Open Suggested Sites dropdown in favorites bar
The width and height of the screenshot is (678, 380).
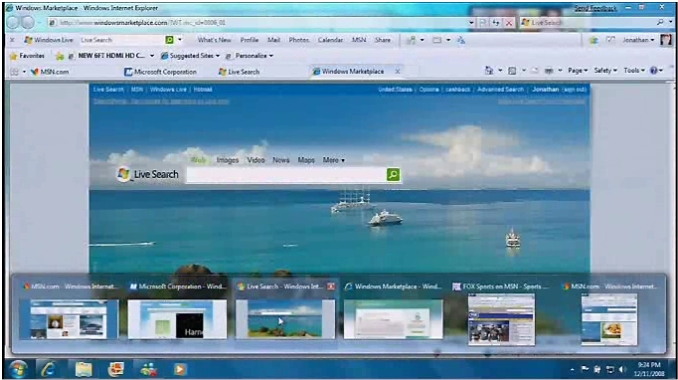click(x=190, y=56)
